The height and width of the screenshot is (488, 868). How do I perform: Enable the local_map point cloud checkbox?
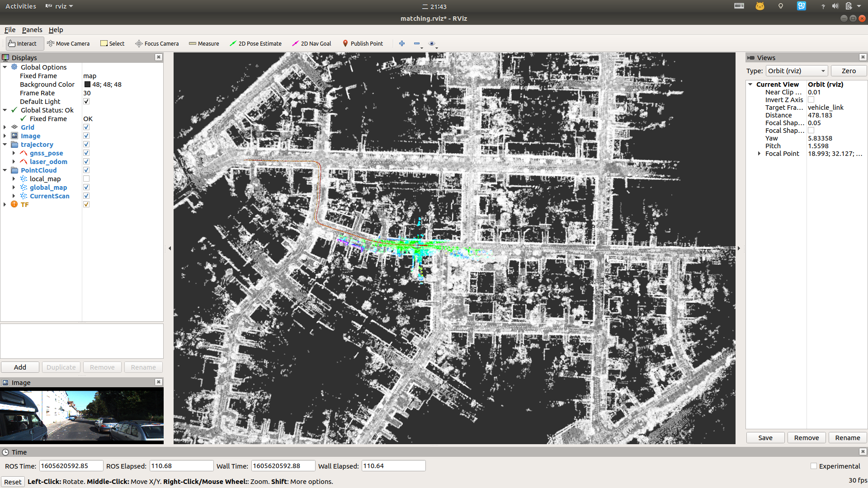pos(86,179)
